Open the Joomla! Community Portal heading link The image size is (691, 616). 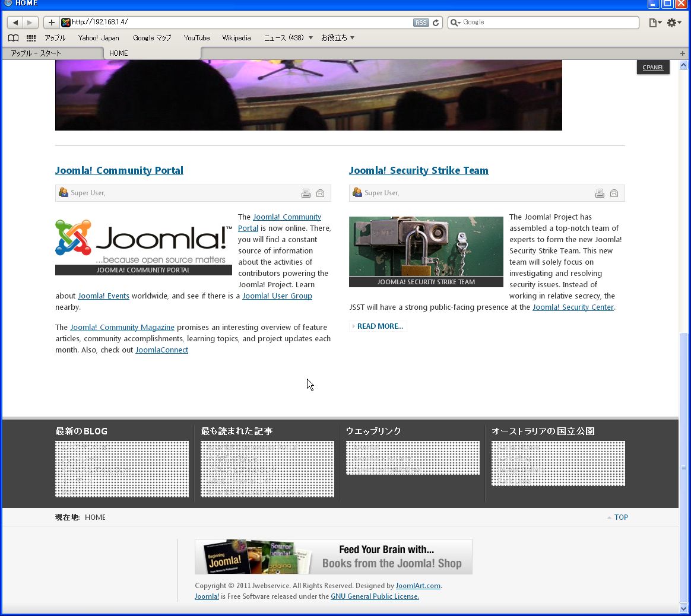119,170
